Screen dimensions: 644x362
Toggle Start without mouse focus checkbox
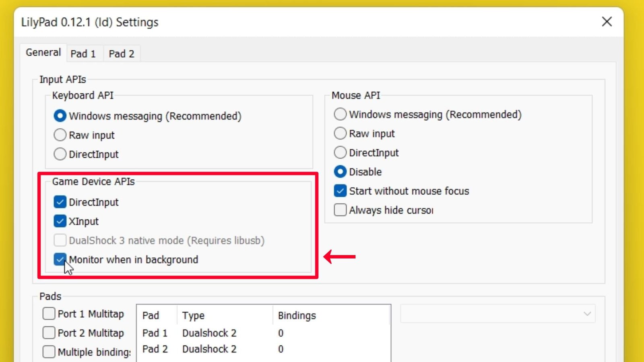click(340, 191)
